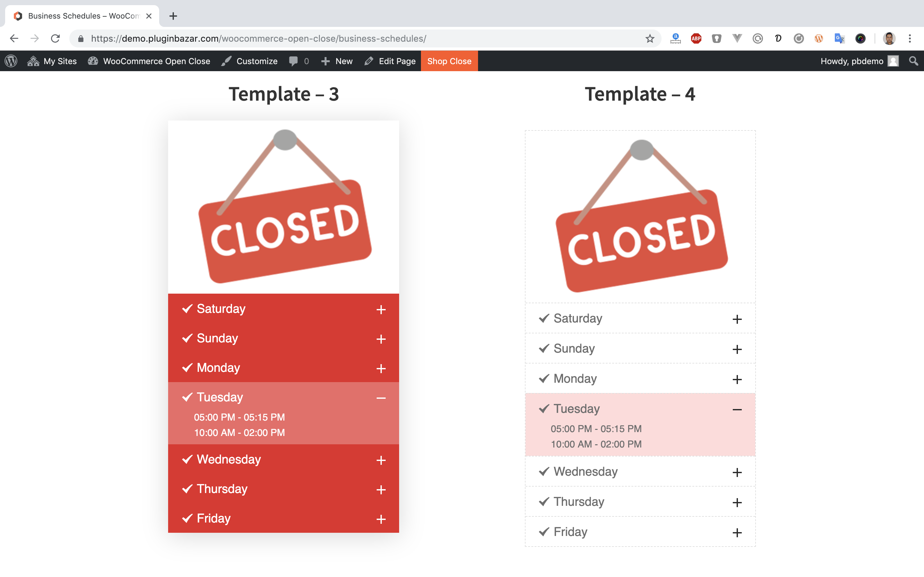Click the admin bar search magnifier
Viewport: 924px width, 577px height.
[913, 61]
